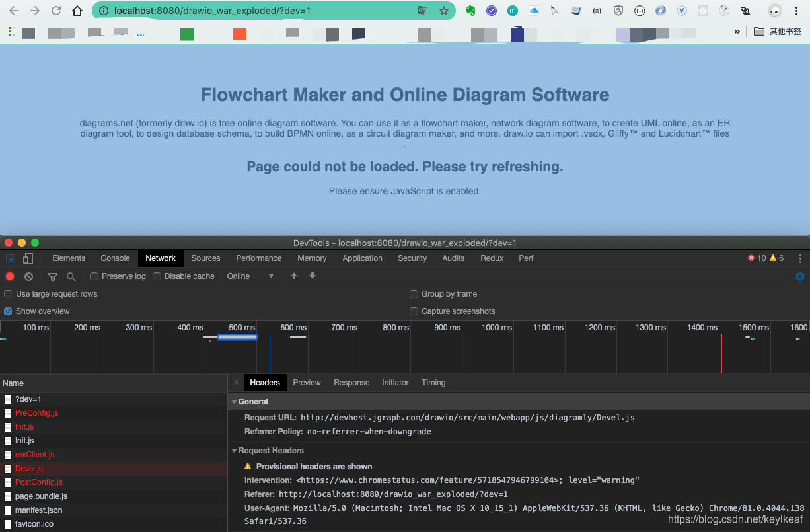The image size is (810, 532).
Task: Click the inspect element picker icon
Action: click(x=11, y=258)
